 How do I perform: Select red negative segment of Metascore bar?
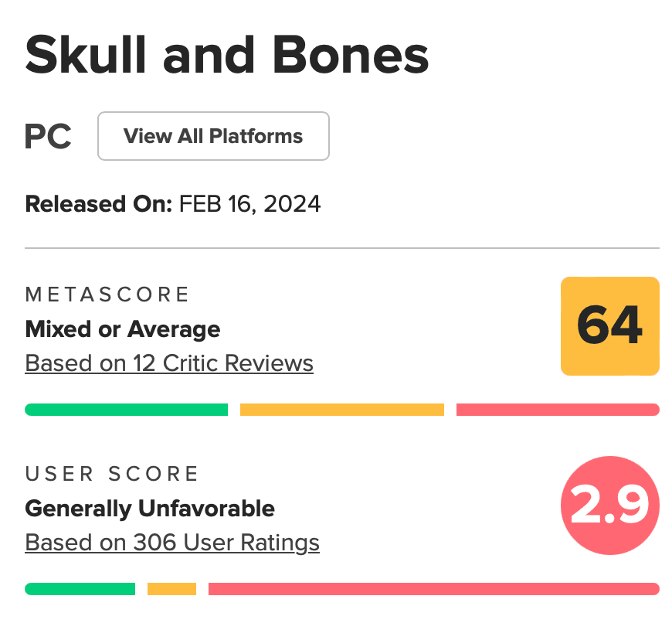coord(558,410)
